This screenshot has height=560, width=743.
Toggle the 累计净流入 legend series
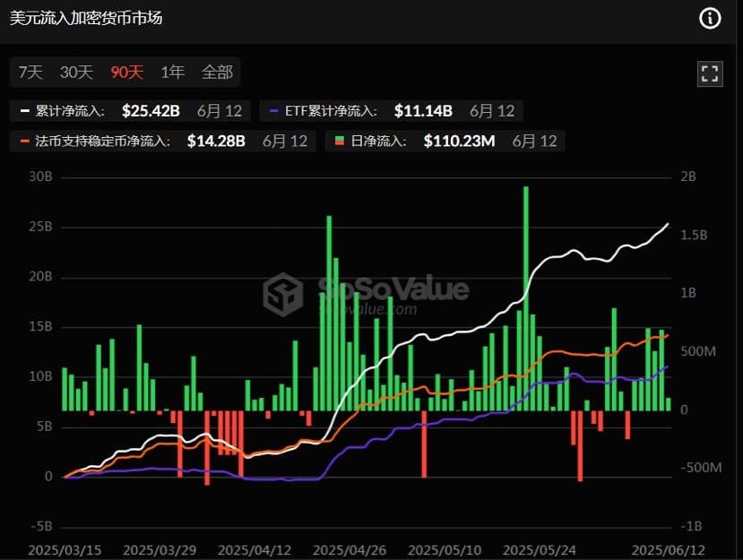point(130,111)
